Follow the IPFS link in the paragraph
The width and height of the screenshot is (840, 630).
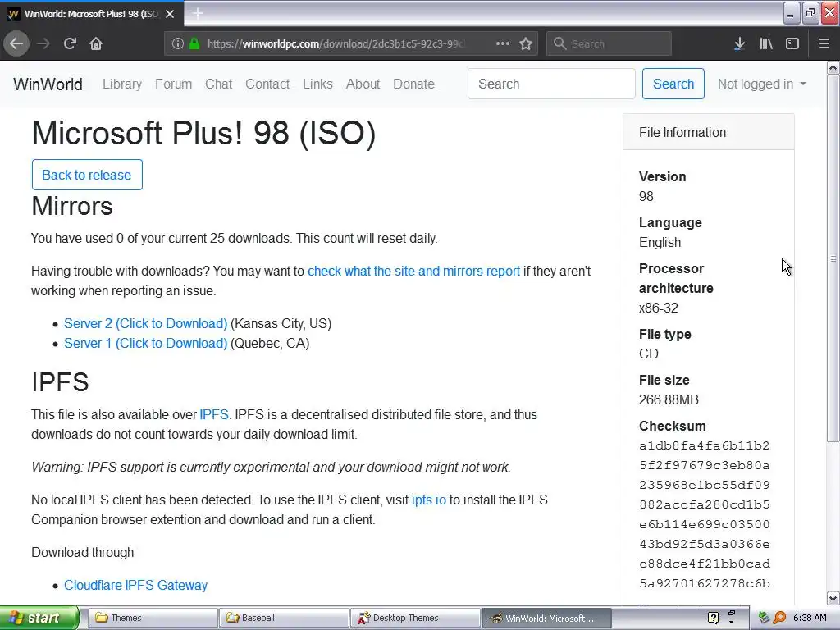[214, 414]
